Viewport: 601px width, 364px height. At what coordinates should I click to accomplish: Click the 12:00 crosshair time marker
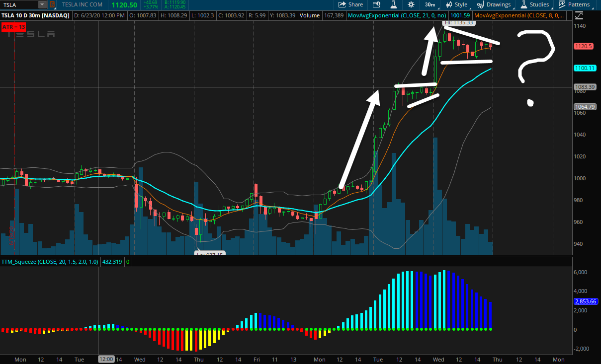point(106,359)
